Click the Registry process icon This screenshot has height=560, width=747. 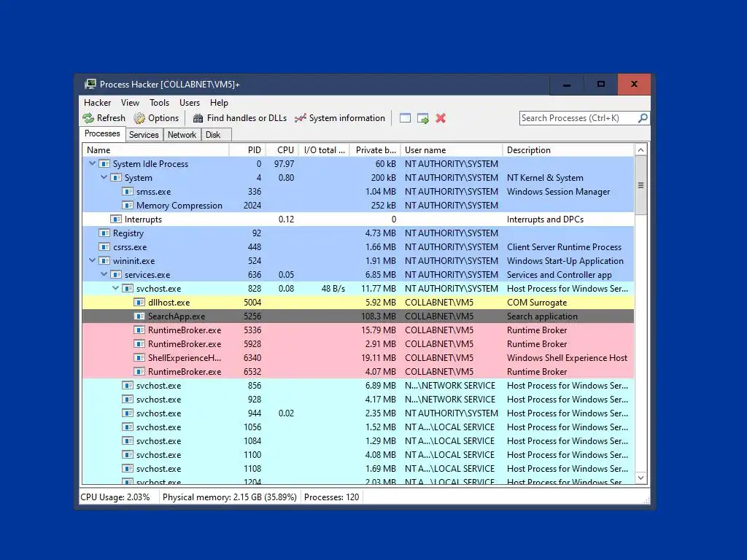pos(104,233)
